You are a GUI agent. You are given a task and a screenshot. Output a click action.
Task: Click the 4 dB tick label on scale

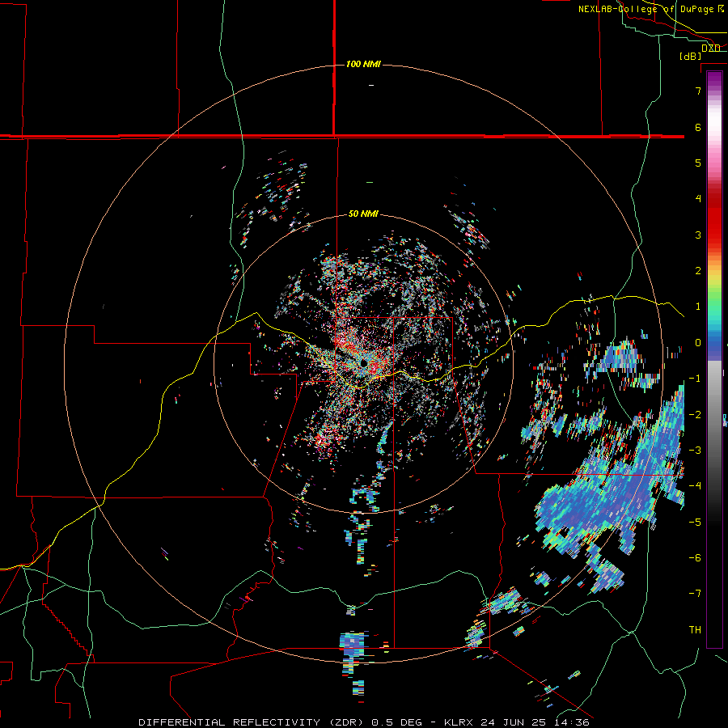pos(698,199)
